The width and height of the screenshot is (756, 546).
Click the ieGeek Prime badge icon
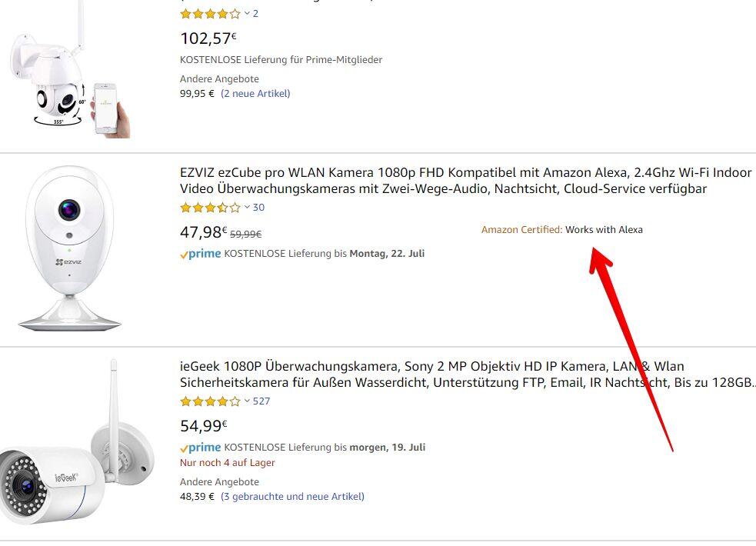click(201, 448)
